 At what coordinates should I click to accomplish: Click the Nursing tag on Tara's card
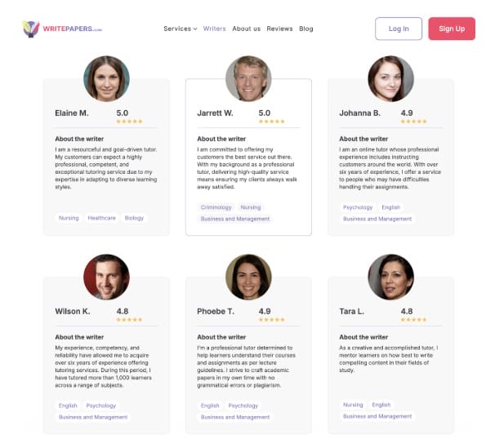[353, 405]
